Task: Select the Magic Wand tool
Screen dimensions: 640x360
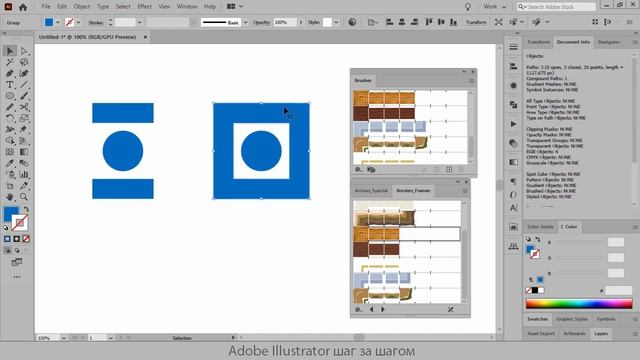Action: point(10,62)
